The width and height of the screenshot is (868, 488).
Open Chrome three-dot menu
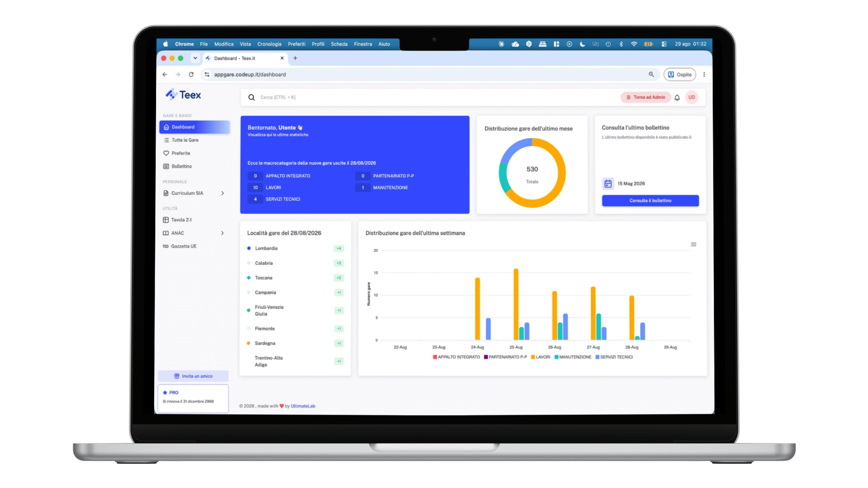pos(704,74)
